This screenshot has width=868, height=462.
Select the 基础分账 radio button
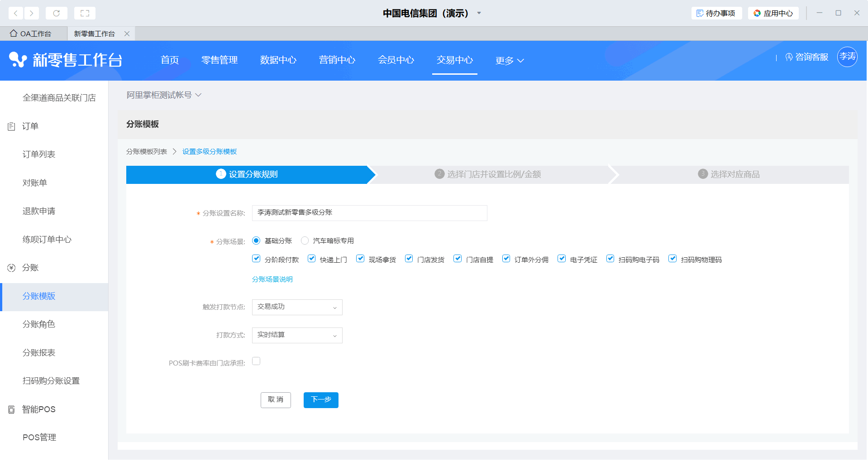tap(256, 241)
